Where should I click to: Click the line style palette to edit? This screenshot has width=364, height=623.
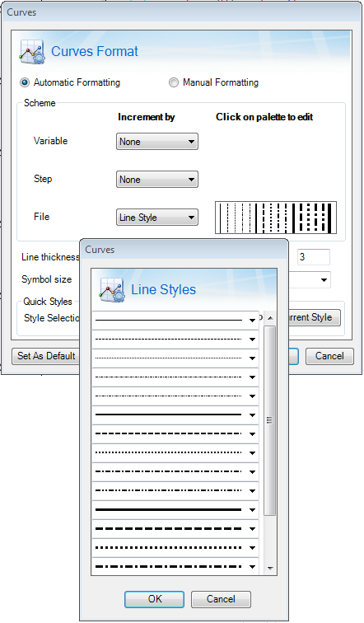point(276,218)
